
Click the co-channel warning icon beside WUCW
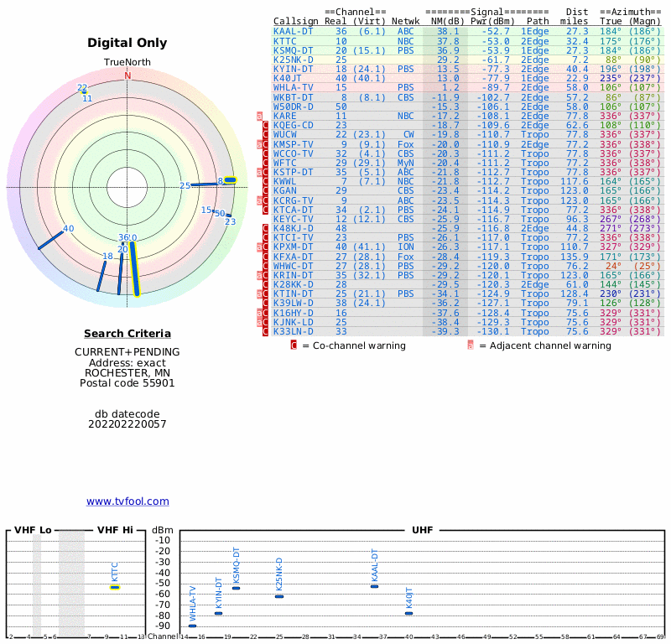[265, 135]
